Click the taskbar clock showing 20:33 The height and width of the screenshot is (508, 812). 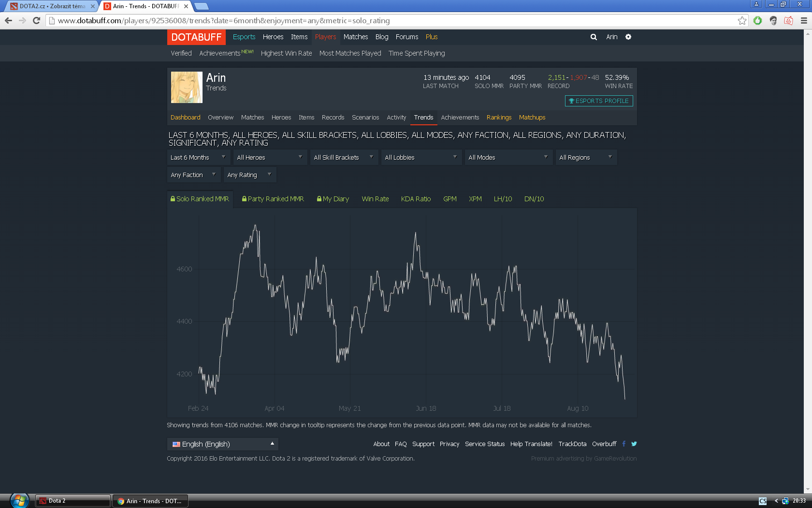pyautogui.click(x=799, y=501)
